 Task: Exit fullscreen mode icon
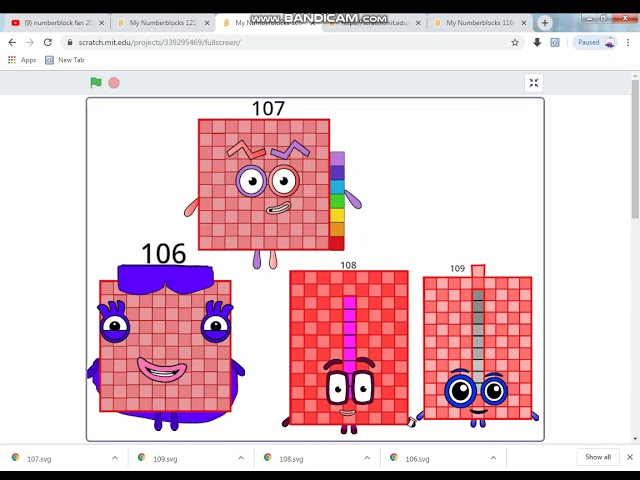pos(533,83)
